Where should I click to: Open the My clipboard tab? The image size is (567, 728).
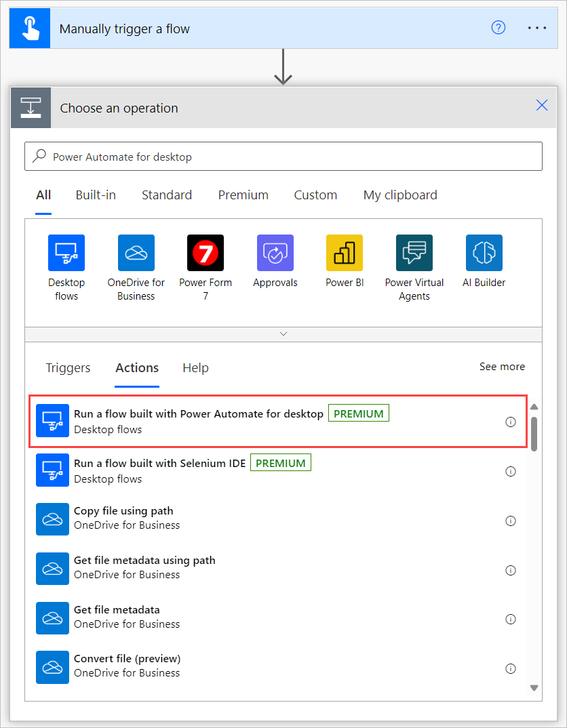click(x=400, y=195)
